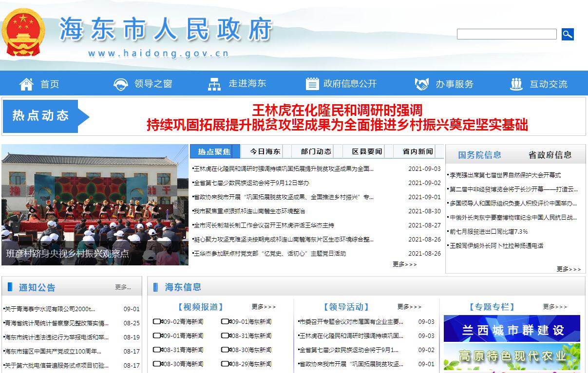Select the 区县要闻 tab

[367, 151]
